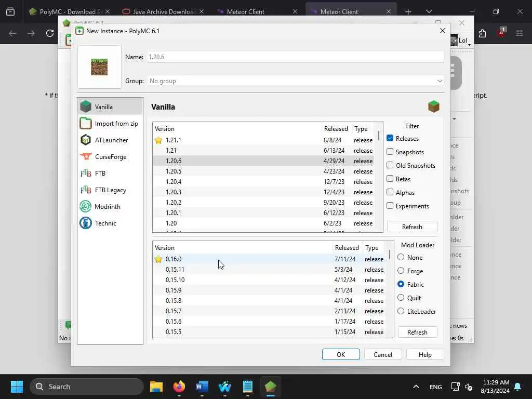Click the Help button

coord(425,354)
